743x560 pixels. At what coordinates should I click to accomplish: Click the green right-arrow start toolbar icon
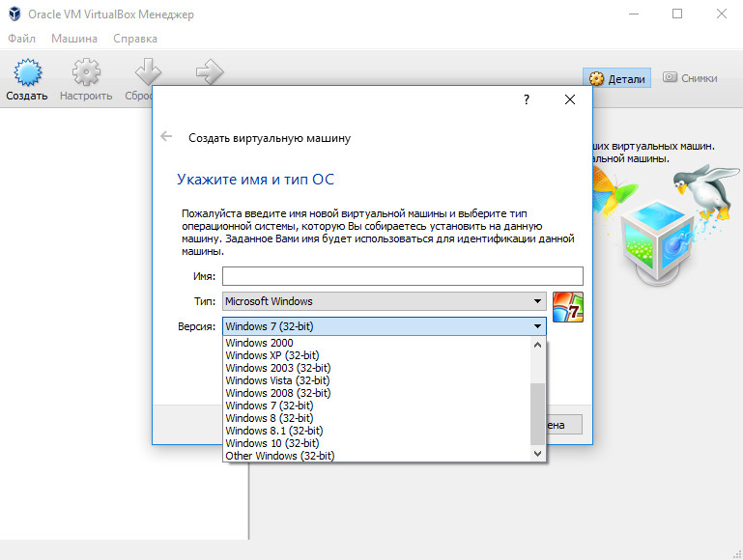point(210,72)
